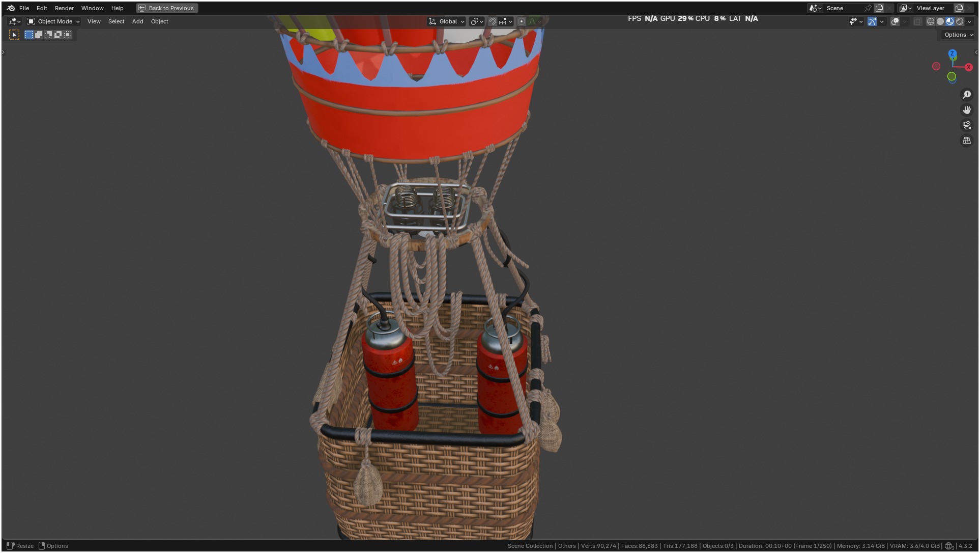The image size is (980, 553).
Task: Click the ViewLayer name field
Action: pyautogui.click(x=934, y=8)
